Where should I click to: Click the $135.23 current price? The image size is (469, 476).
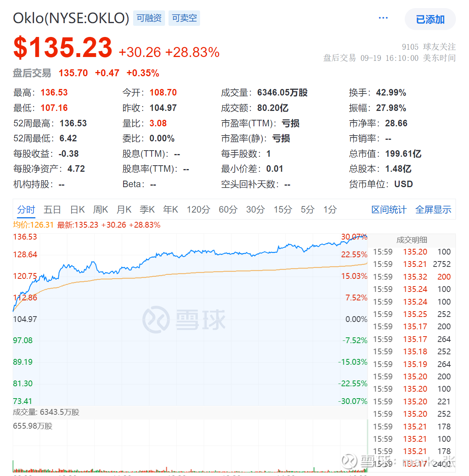[63, 48]
